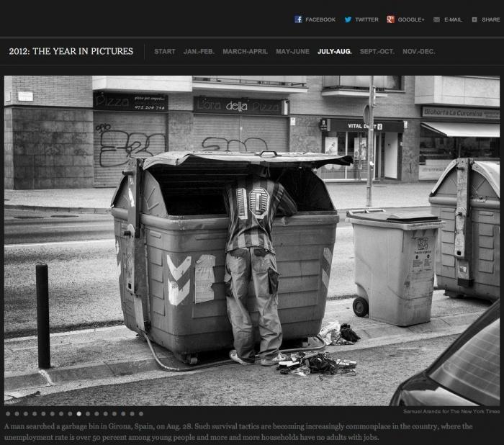Jump to the eighth slide dot
The image size is (504, 445).
[70, 414]
